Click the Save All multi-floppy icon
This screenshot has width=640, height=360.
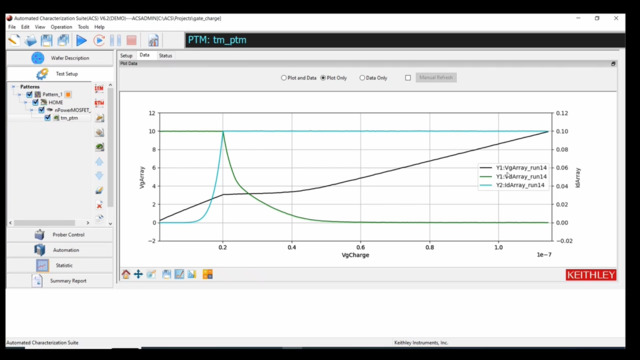(x=63, y=40)
